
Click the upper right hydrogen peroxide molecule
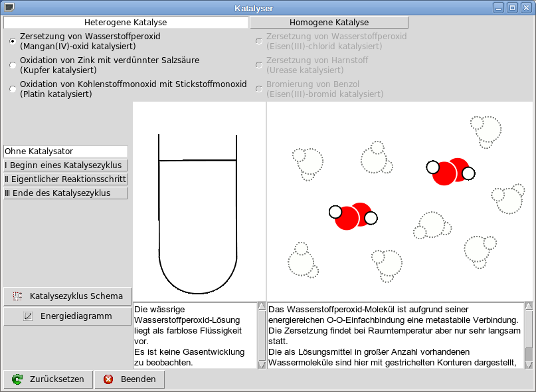450,172
